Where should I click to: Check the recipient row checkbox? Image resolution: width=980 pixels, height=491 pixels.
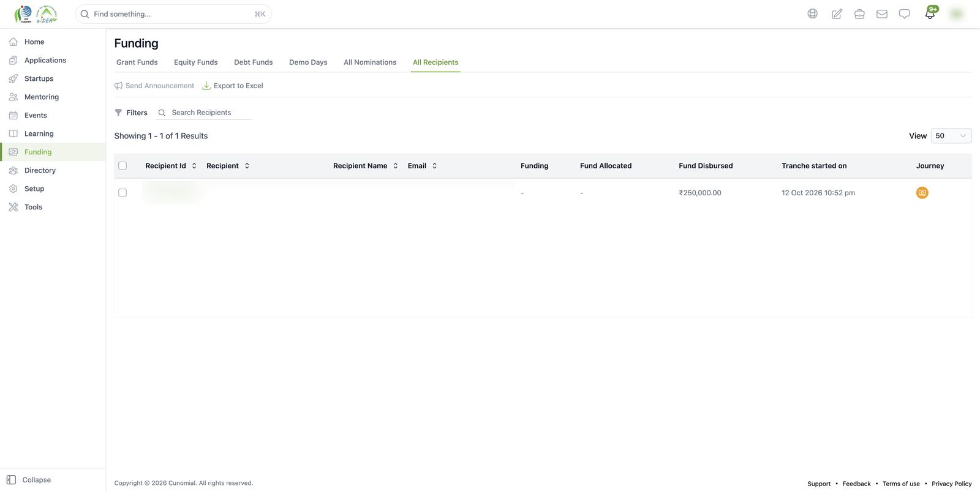click(123, 193)
